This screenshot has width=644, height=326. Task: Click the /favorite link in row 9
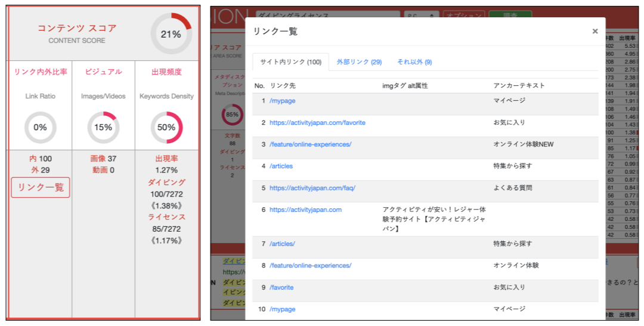pyautogui.click(x=281, y=287)
